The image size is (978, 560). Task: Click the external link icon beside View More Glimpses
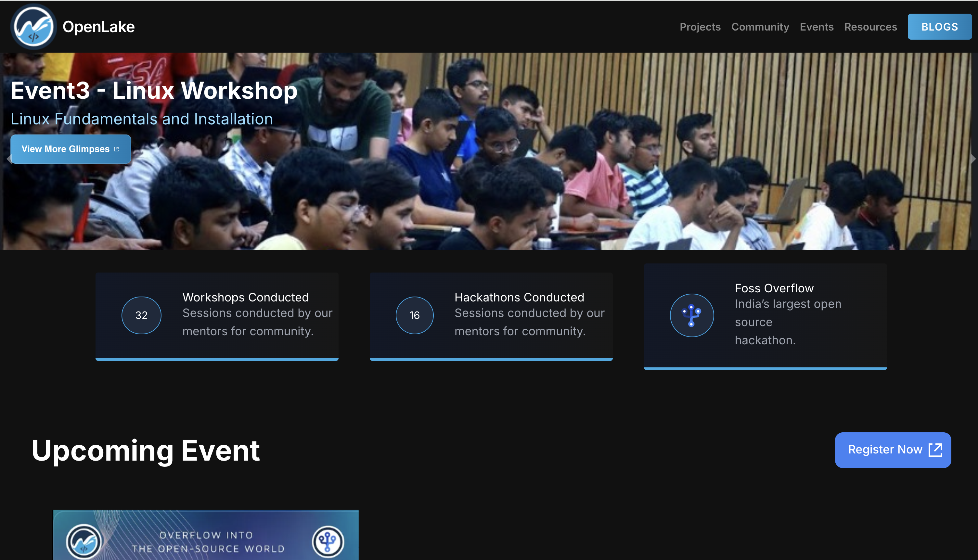click(116, 149)
